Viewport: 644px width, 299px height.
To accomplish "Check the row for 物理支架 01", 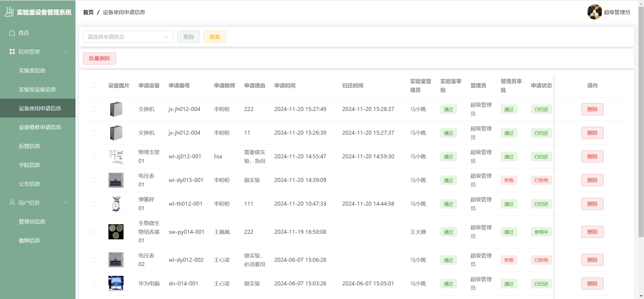I will tap(93, 156).
